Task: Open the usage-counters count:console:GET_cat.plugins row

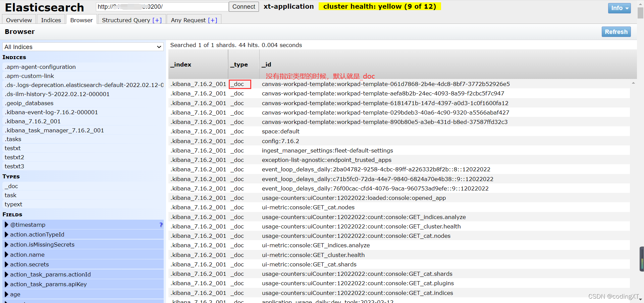Action: (x=399, y=283)
